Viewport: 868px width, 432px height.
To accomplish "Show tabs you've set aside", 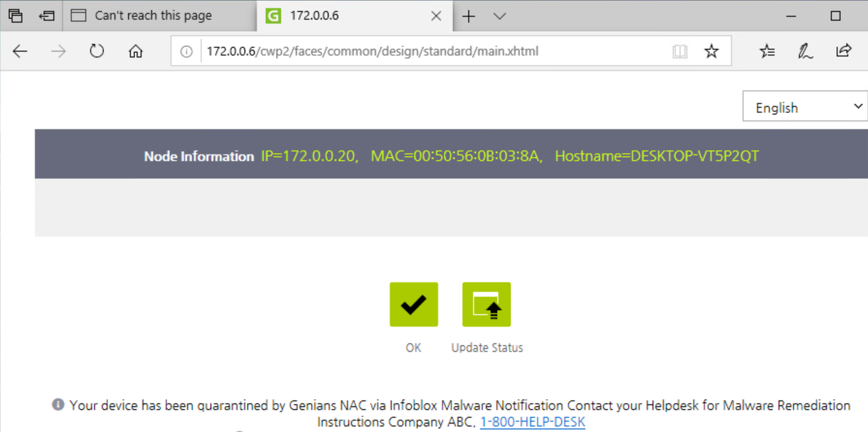I will coord(16,16).
